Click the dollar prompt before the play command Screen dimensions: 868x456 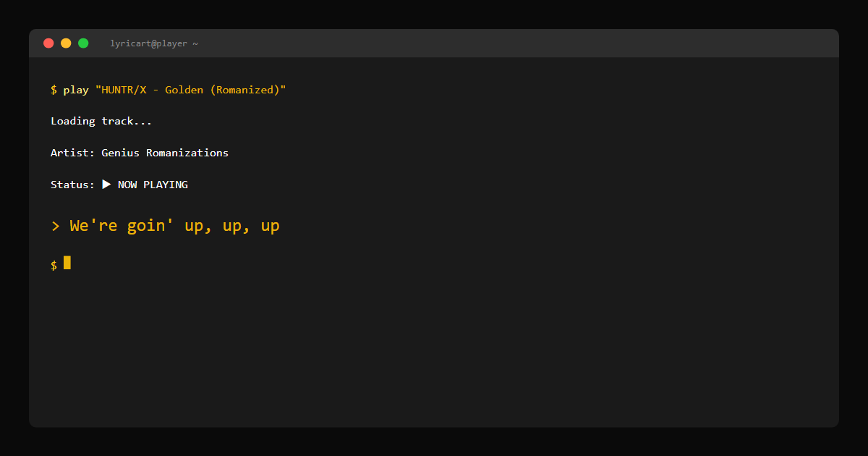click(54, 90)
